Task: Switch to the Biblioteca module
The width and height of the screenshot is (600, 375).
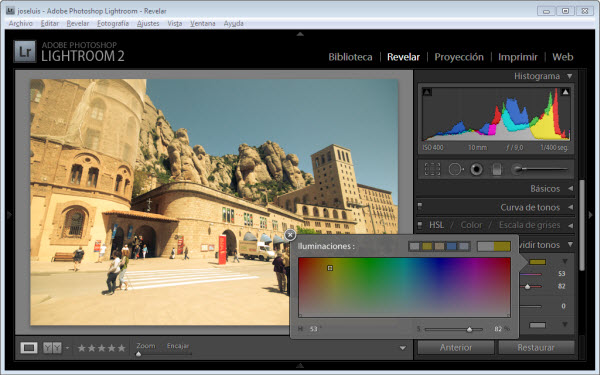Action: click(350, 57)
